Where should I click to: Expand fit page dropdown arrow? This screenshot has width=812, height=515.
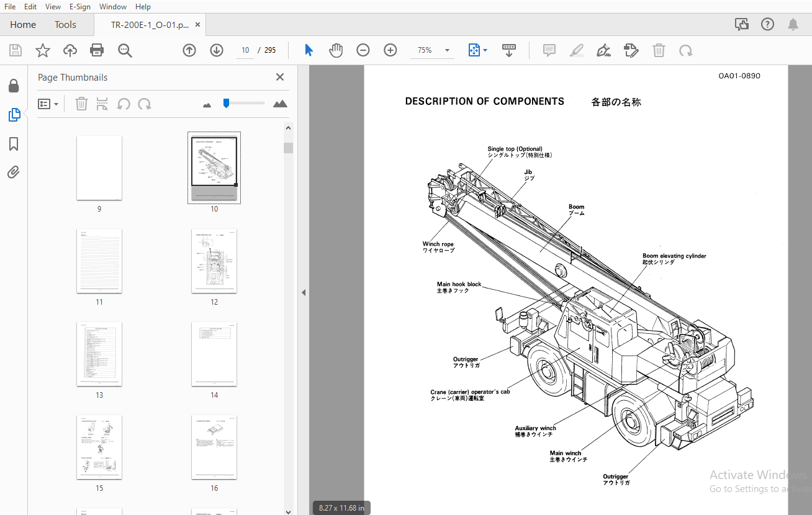click(485, 50)
